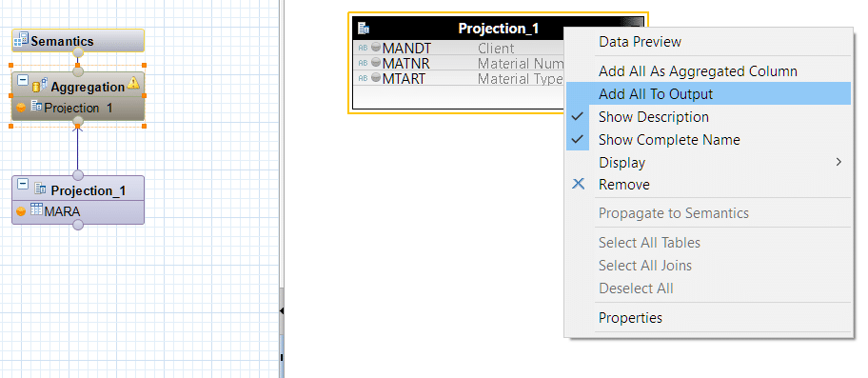Click the AB data type icon for MTART

coord(364,79)
